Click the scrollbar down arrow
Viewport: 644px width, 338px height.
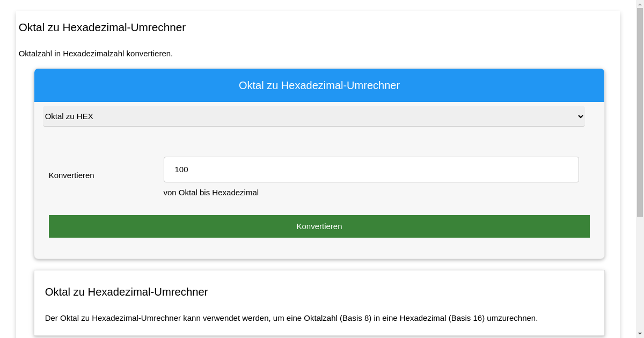tap(640, 334)
